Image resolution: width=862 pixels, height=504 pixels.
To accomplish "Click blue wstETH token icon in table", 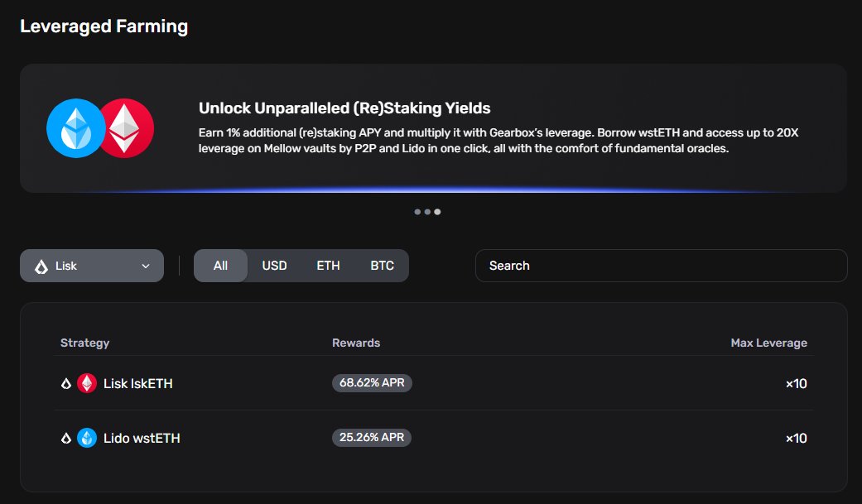I will [87, 438].
